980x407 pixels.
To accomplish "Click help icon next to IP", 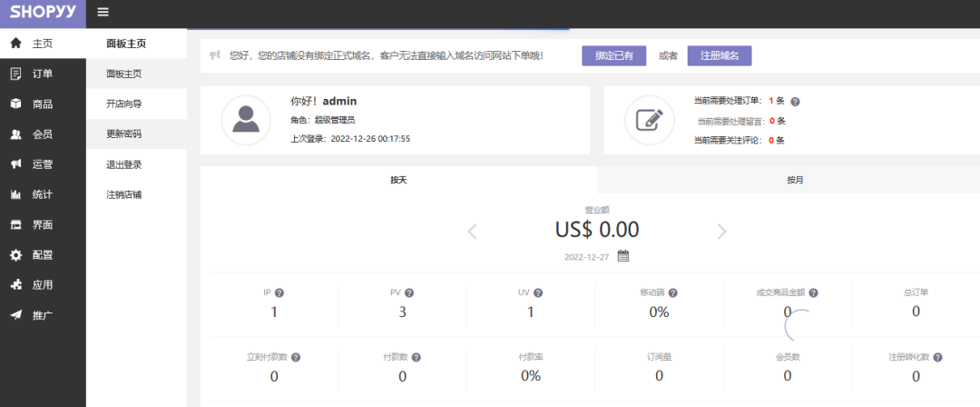I will 279,293.
